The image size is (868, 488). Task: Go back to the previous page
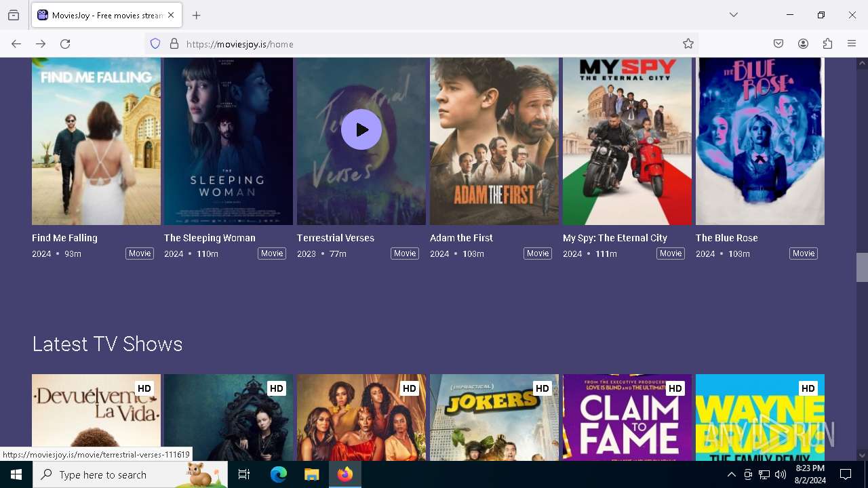(16, 44)
